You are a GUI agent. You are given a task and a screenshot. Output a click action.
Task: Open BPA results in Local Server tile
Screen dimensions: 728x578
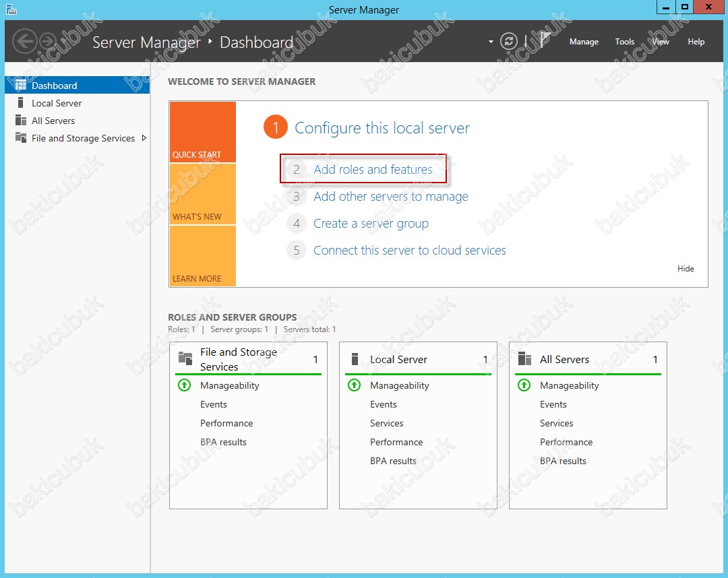[393, 461]
